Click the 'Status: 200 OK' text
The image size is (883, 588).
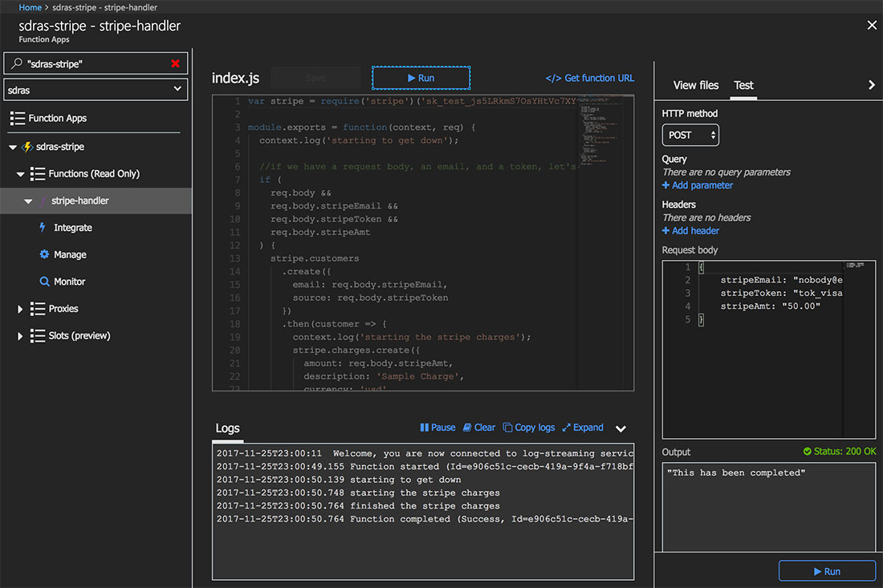click(x=844, y=452)
